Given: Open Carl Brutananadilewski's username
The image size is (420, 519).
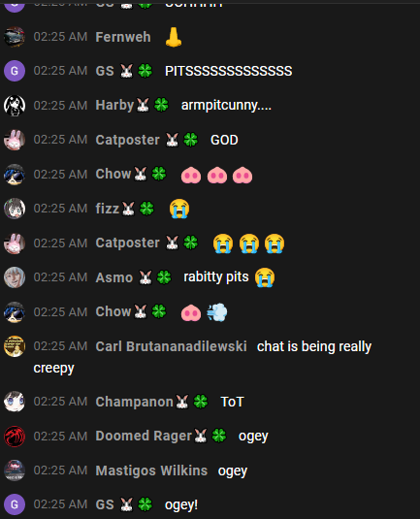Looking at the screenshot, I should click(171, 346).
